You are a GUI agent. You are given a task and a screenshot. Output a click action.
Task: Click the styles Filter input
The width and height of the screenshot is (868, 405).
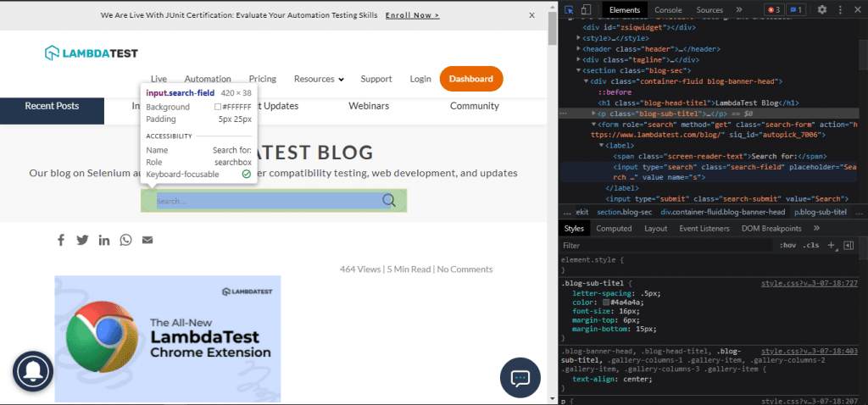[x=665, y=245]
